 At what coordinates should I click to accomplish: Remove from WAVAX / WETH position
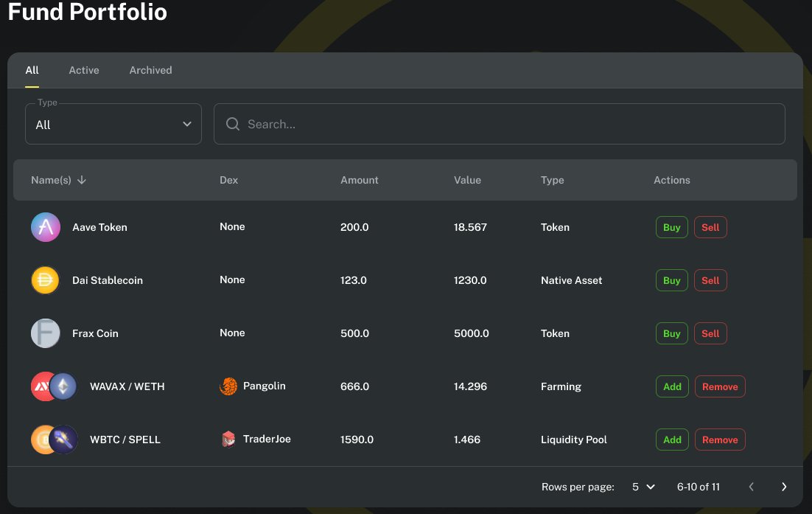(720, 386)
